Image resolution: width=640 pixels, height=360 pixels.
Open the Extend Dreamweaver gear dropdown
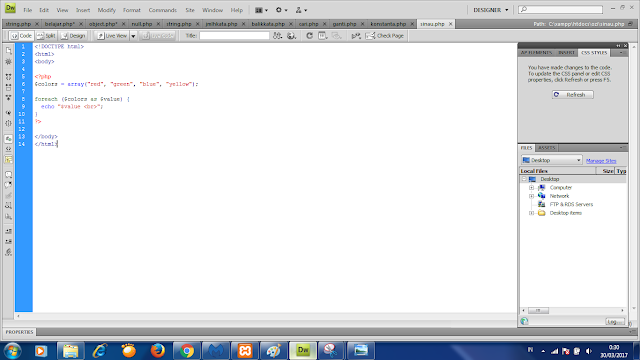[x=281, y=10]
